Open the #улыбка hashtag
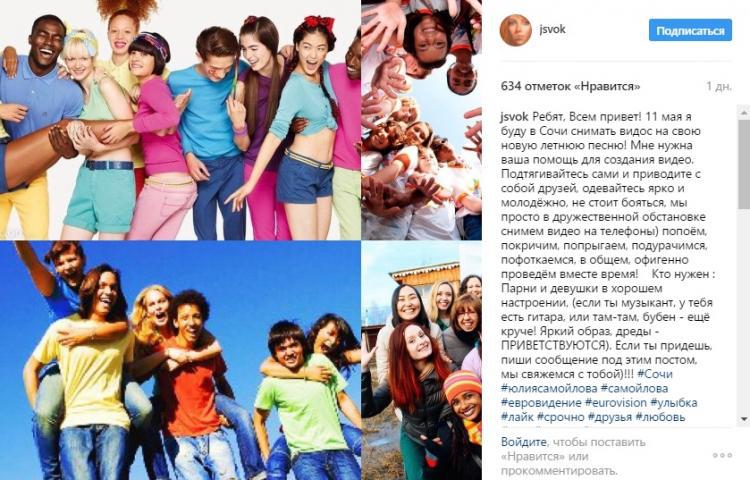The height and width of the screenshot is (480, 750). 673,403
